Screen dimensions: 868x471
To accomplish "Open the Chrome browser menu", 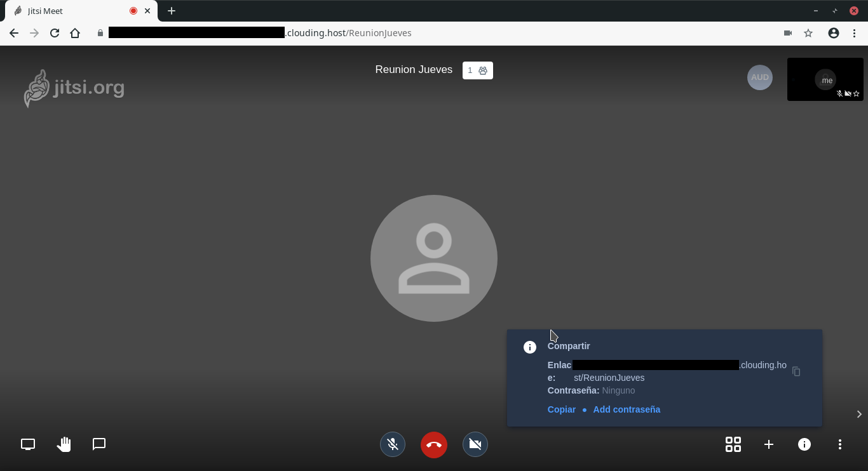I will [854, 33].
